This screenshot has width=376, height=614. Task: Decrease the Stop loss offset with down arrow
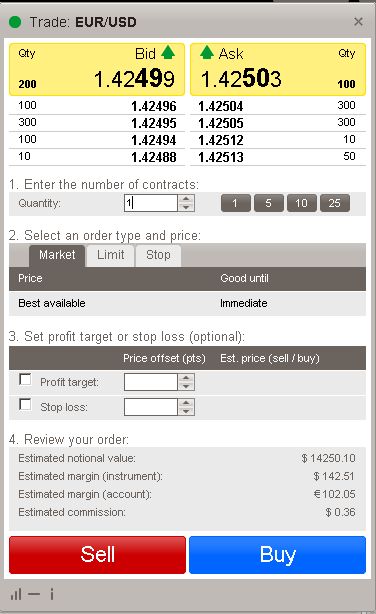click(x=186, y=411)
